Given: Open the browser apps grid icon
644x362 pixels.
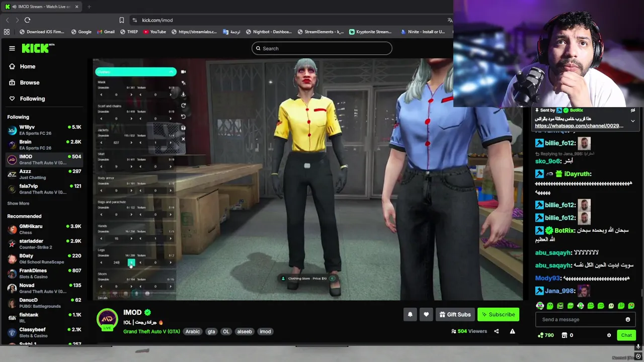Looking at the screenshot, I should (x=7, y=32).
